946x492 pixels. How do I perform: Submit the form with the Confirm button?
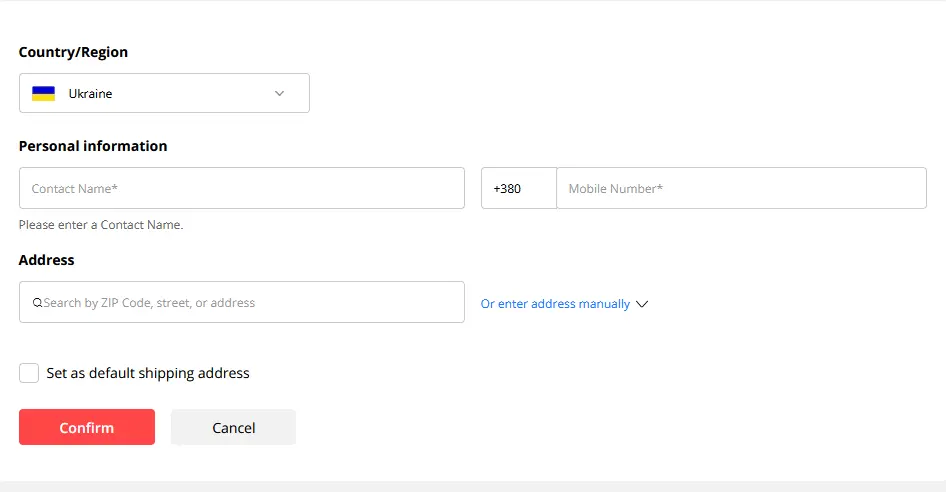[x=87, y=427]
